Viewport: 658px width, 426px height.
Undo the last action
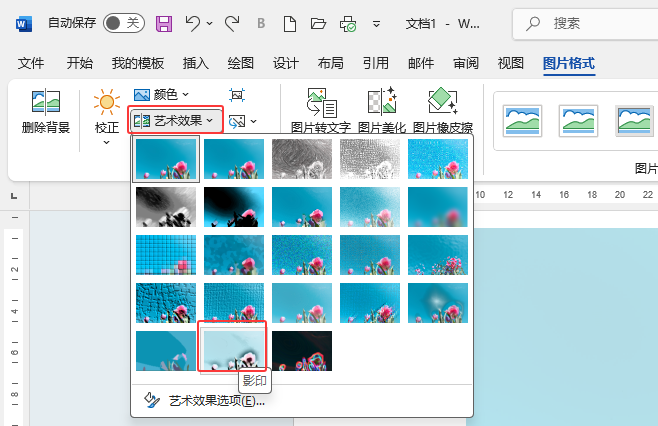click(193, 24)
